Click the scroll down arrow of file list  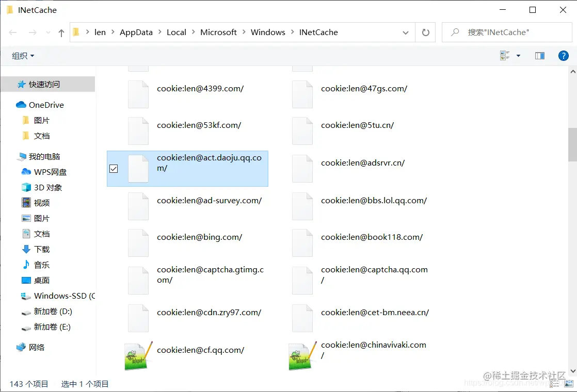572,371
